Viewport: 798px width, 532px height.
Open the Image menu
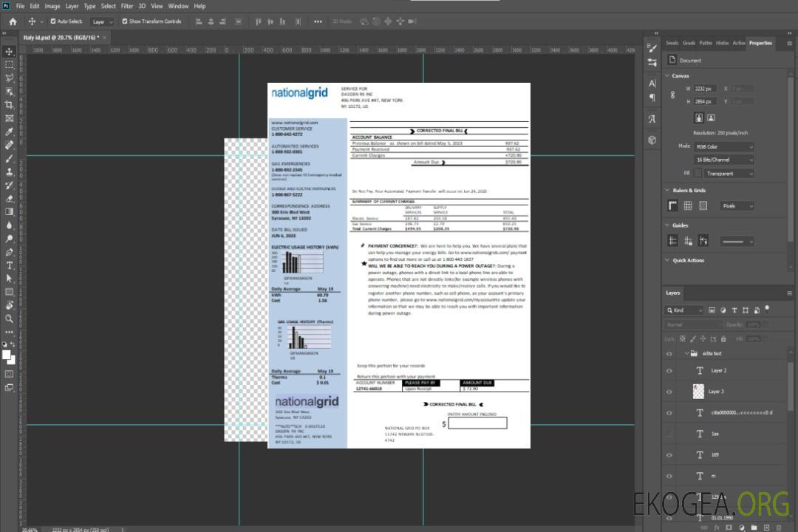(52, 6)
